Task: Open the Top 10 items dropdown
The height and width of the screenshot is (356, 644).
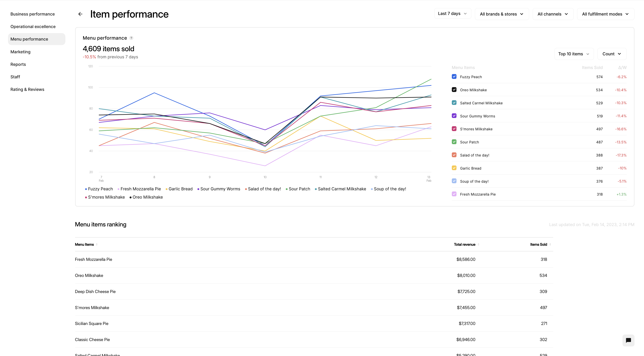Action: pos(574,54)
